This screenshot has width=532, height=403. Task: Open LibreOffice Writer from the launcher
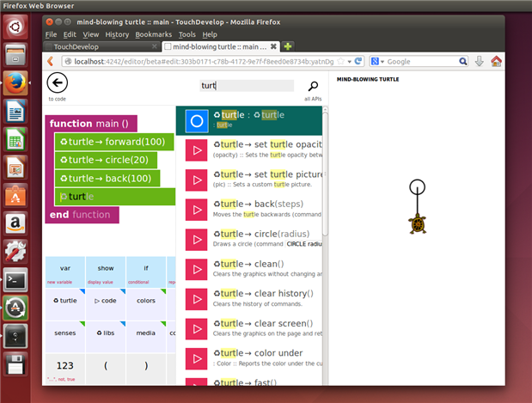(x=15, y=111)
